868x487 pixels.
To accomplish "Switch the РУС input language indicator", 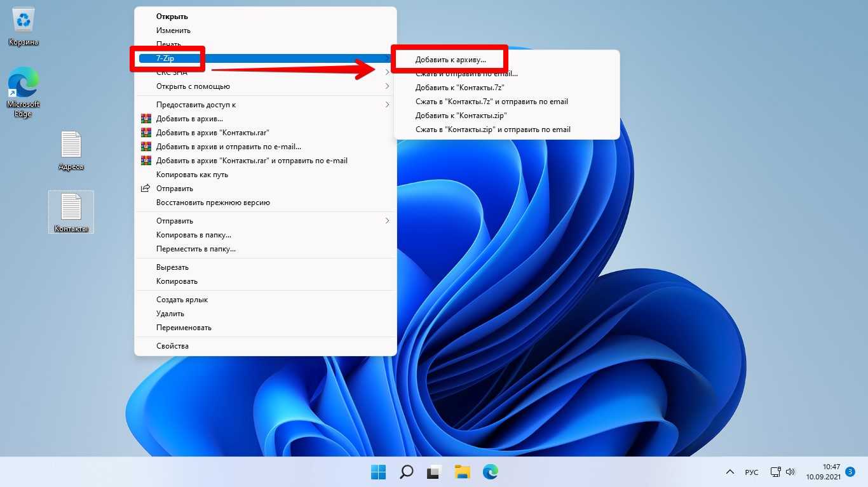I will point(751,472).
